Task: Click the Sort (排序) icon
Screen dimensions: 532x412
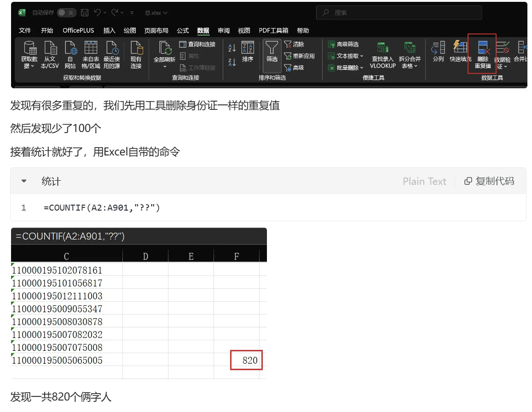Action: [x=248, y=48]
